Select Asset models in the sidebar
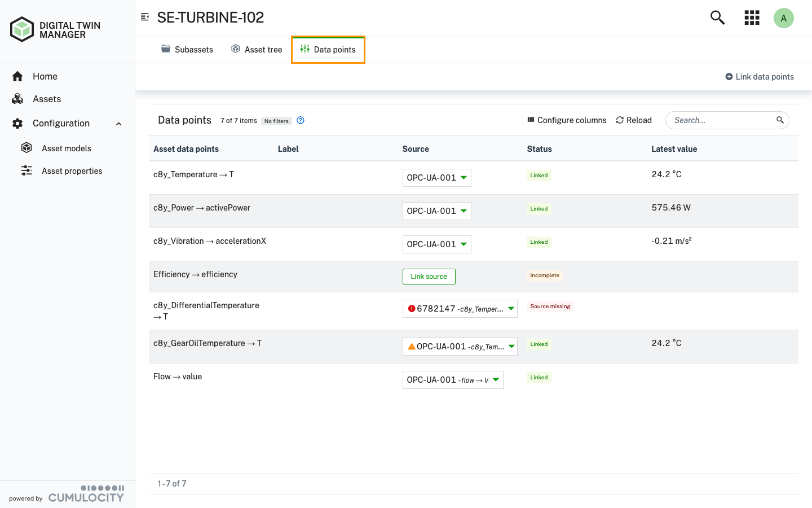The image size is (812, 508). pos(66,148)
